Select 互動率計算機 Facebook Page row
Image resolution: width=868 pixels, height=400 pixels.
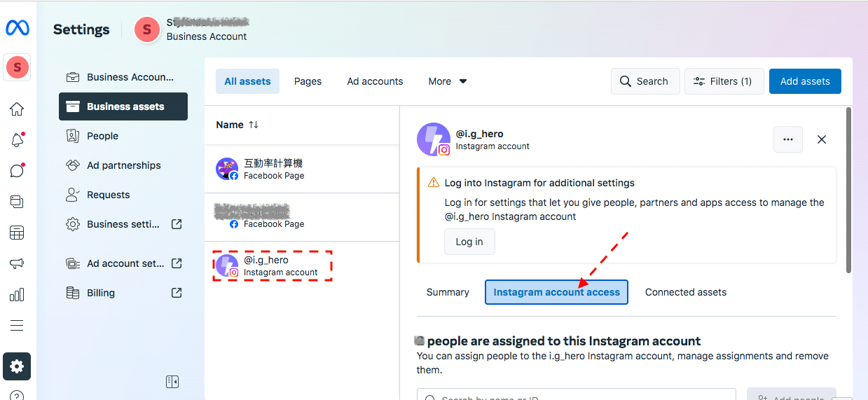pyautogui.click(x=302, y=169)
